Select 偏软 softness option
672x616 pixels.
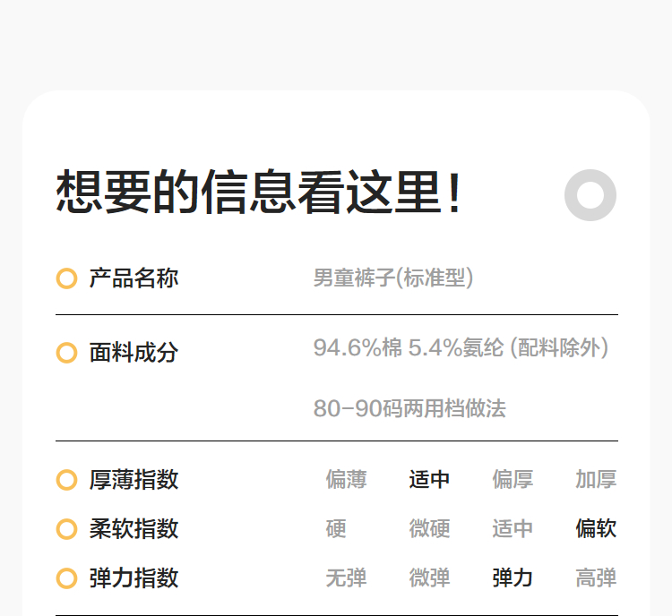pyautogui.click(x=596, y=529)
